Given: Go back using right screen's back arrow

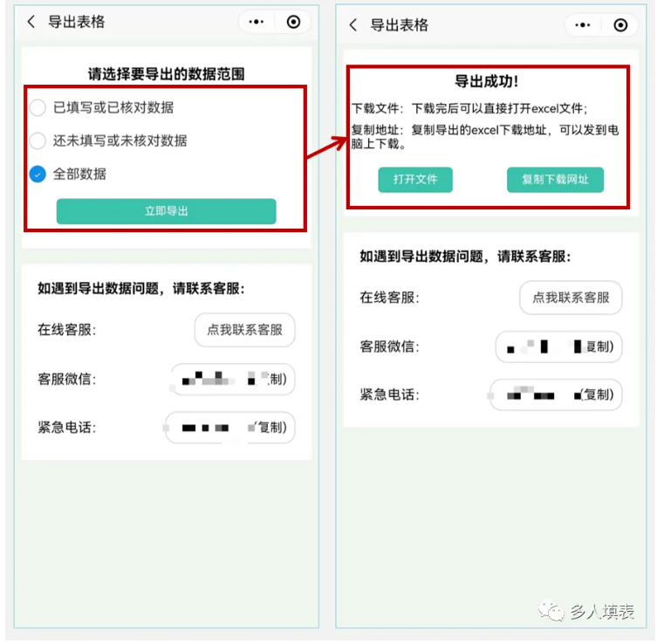Looking at the screenshot, I should pyautogui.click(x=353, y=24).
